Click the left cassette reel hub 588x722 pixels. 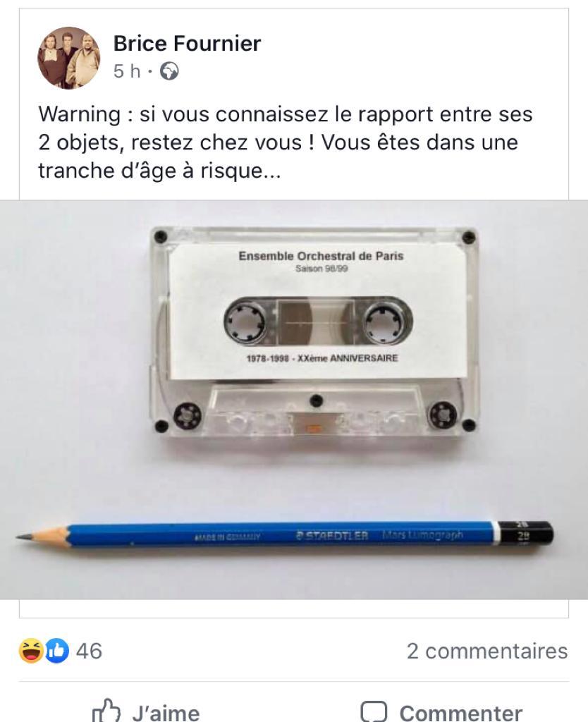(x=245, y=322)
